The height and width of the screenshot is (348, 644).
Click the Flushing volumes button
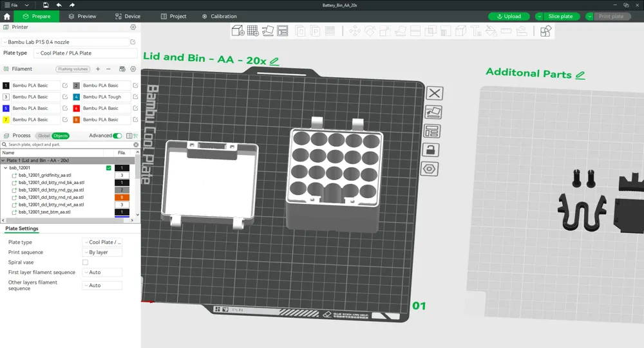(73, 69)
